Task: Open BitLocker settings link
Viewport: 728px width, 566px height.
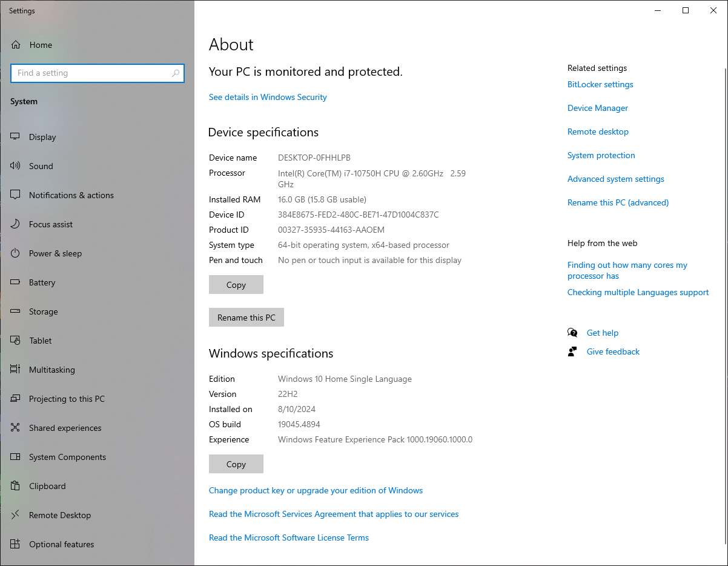Action: [600, 85]
